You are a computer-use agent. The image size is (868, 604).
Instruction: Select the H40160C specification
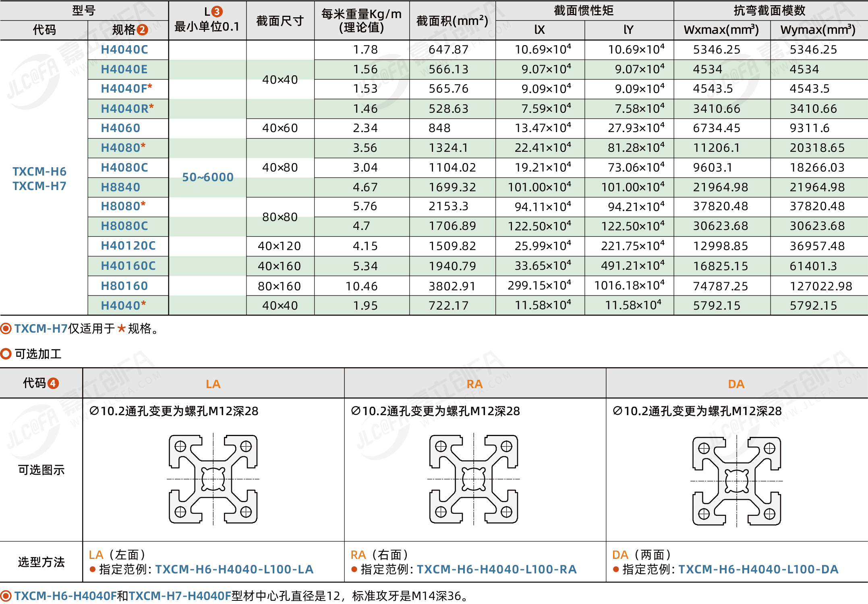(x=128, y=266)
